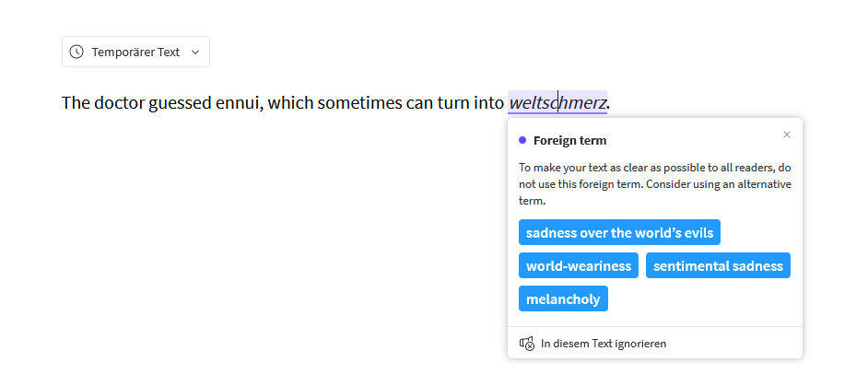Click the word "turn" in the sentence
This screenshot has width=868, height=386.
tap(453, 102)
